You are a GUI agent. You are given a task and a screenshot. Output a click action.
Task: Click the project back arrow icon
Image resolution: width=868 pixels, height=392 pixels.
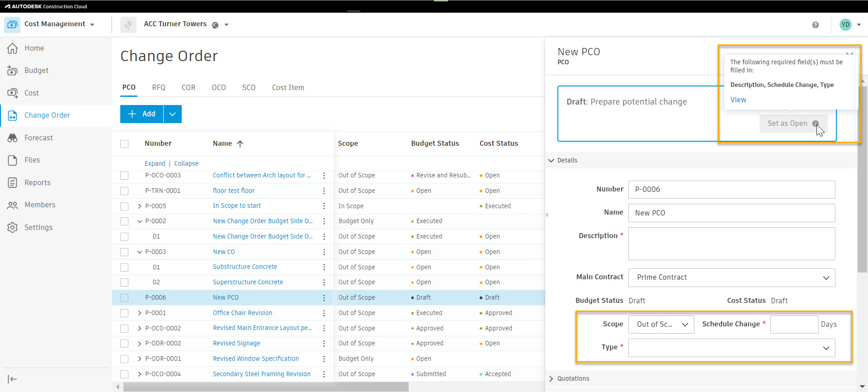point(128,24)
